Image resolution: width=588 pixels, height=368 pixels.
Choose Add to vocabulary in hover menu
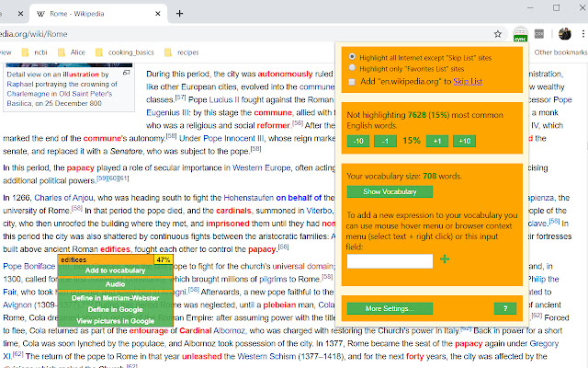tap(115, 270)
